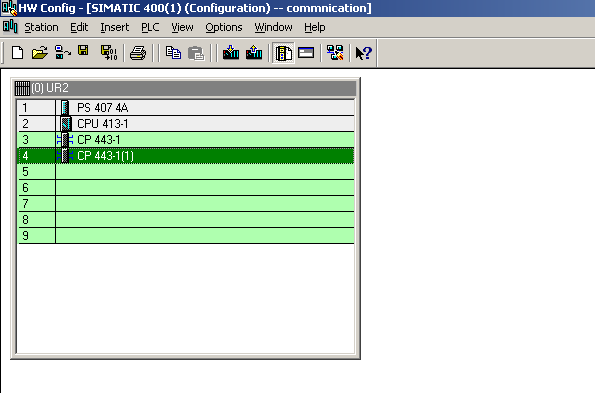
Task: Open a station with the folder icon
Action: click(40, 53)
